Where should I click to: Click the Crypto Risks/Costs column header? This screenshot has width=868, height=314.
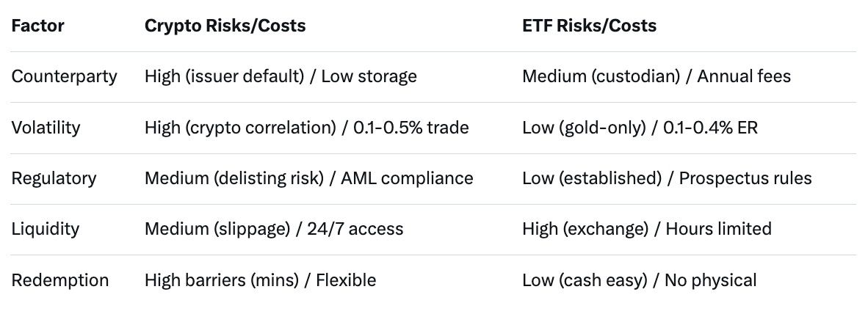(x=225, y=26)
